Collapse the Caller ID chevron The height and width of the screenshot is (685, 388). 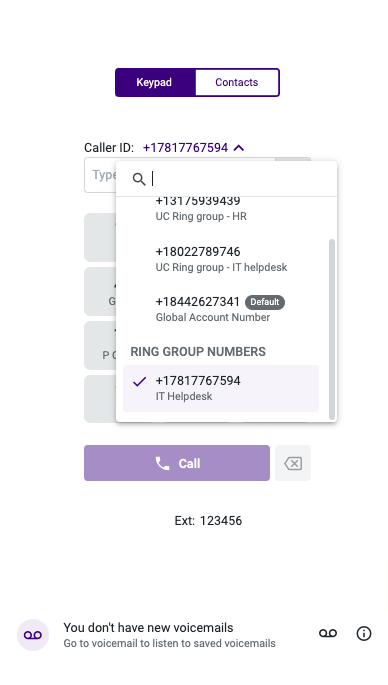(239, 148)
